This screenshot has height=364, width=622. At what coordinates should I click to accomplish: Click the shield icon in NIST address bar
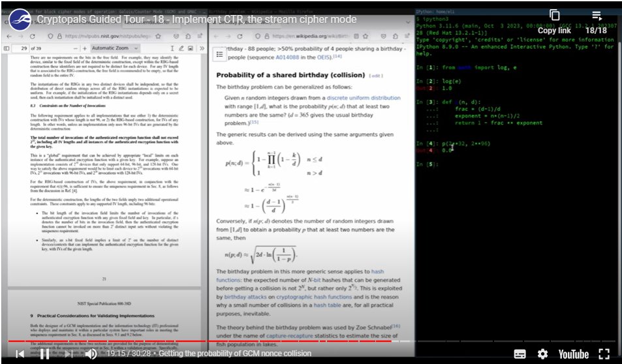pyautogui.click(x=50, y=36)
